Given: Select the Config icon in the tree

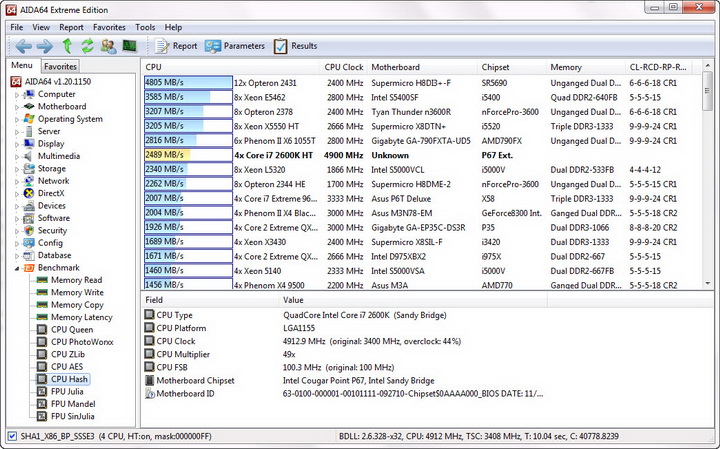Looking at the screenshot, I should (x=29, y=243).
